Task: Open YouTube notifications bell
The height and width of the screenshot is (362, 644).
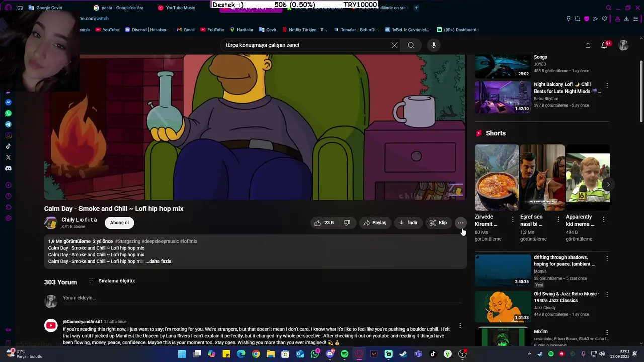Action: click(605, 45)
